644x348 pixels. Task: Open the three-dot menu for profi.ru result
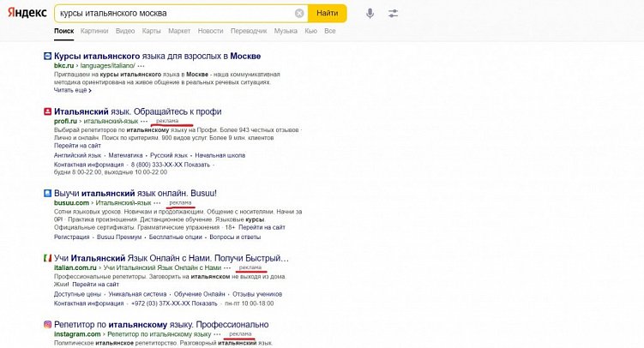pos(144,121)
